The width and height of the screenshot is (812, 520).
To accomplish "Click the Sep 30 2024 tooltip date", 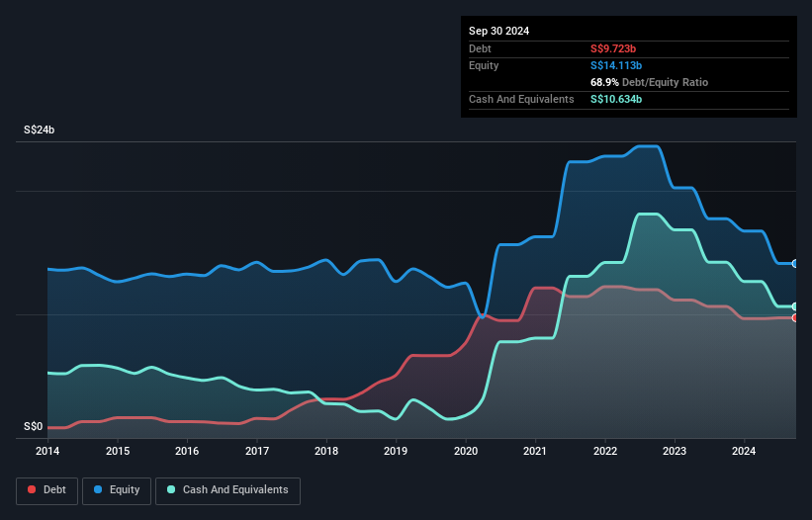I will [x=498, y=31].
